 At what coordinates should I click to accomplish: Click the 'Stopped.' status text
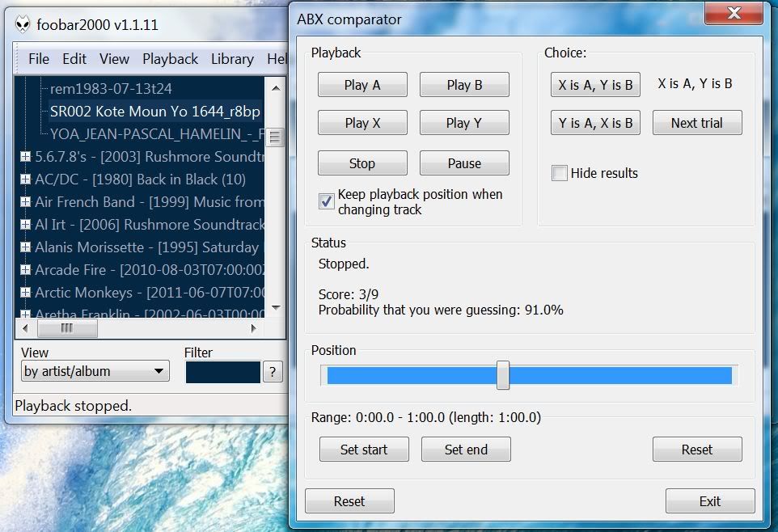(344, 264)
